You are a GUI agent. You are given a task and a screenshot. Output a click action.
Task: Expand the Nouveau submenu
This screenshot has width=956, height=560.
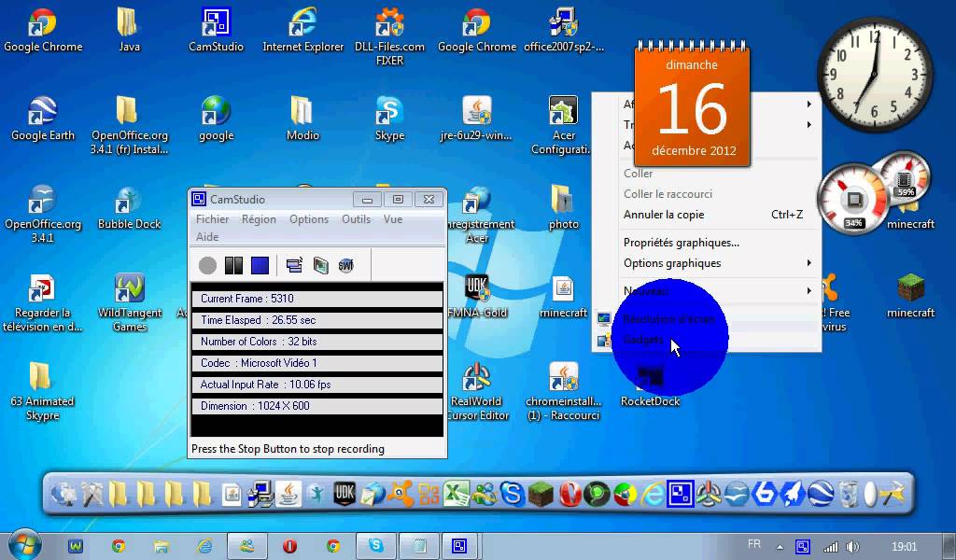[707, 291]
